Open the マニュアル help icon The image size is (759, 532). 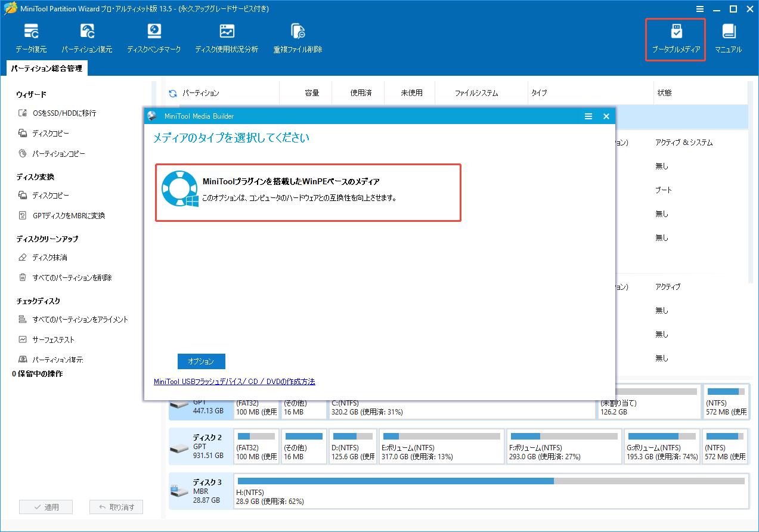(727, 37)
